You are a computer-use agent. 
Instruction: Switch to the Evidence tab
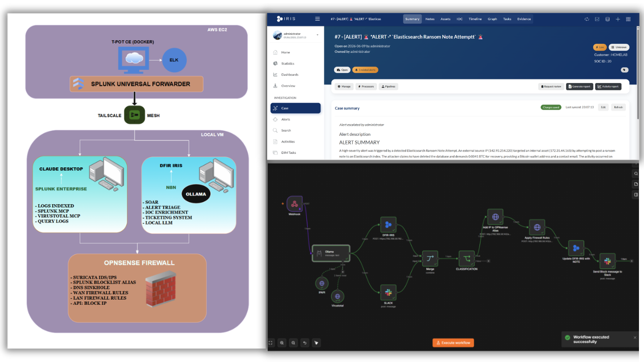[524, 19]
